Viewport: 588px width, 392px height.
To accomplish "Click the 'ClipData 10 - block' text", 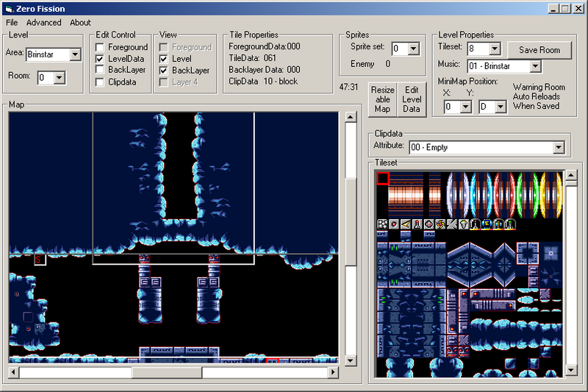I will coord(263,82).
